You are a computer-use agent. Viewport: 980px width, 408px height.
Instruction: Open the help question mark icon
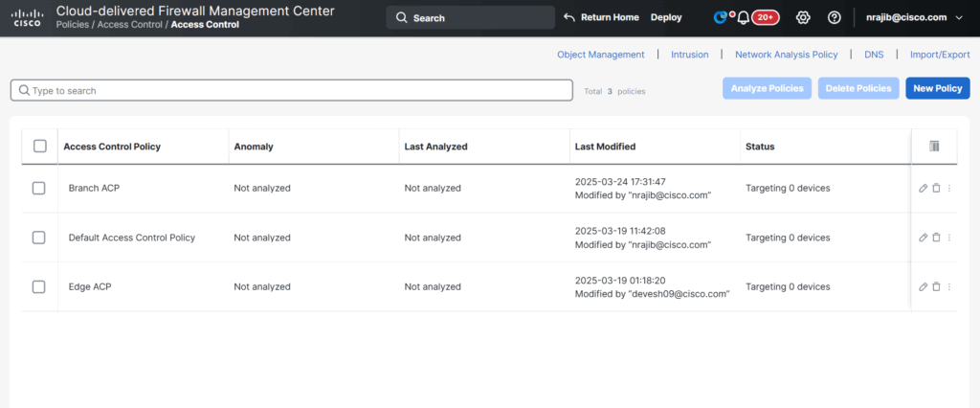pyautogui.click(x=834, y=17)
